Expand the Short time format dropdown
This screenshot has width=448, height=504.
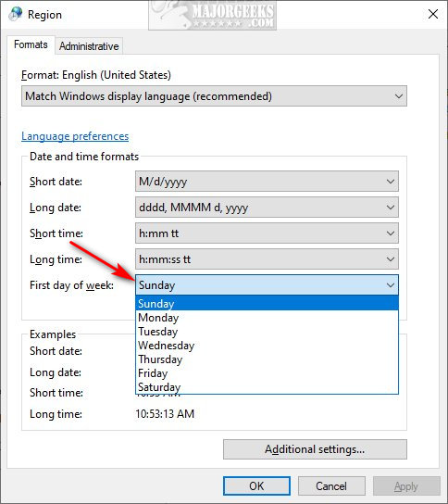click(x=267, y=233)
